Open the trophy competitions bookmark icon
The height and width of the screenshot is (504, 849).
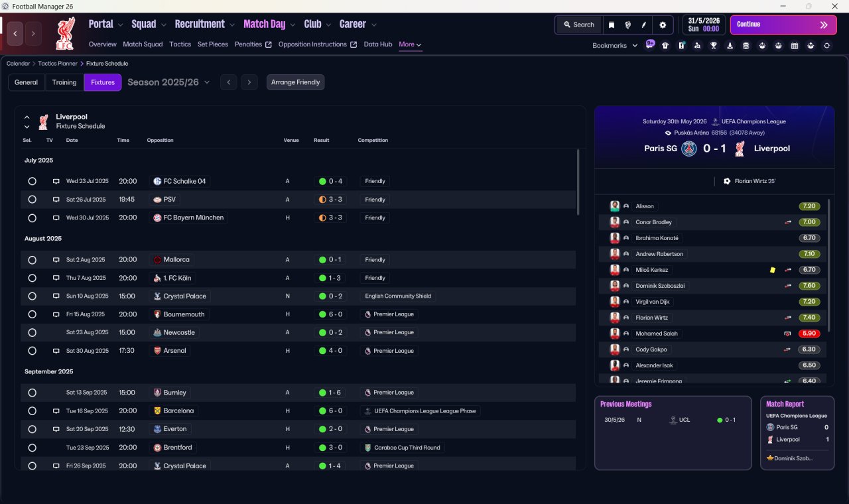714,46
